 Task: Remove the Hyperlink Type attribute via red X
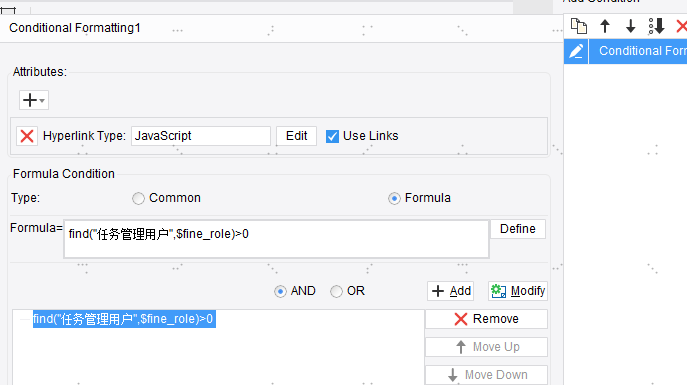pos(27,136)
